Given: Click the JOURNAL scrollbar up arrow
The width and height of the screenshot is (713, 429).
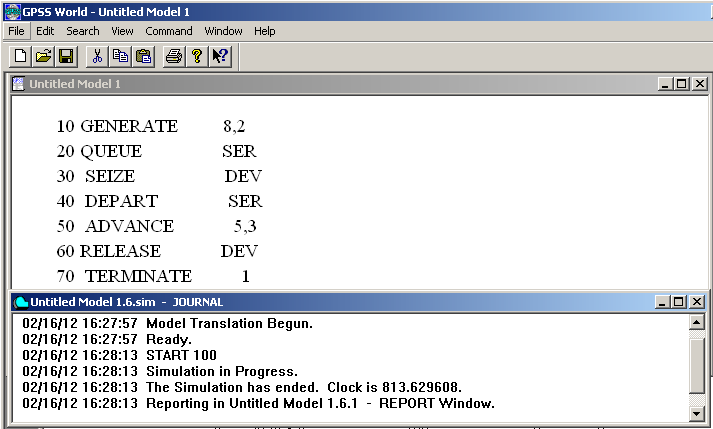Looking at the screenshot, I should 696,323.
